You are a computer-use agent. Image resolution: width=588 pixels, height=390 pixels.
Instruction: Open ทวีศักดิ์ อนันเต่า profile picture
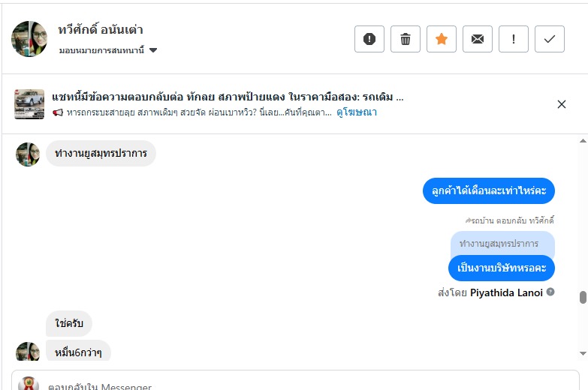[x=29, y=39]
